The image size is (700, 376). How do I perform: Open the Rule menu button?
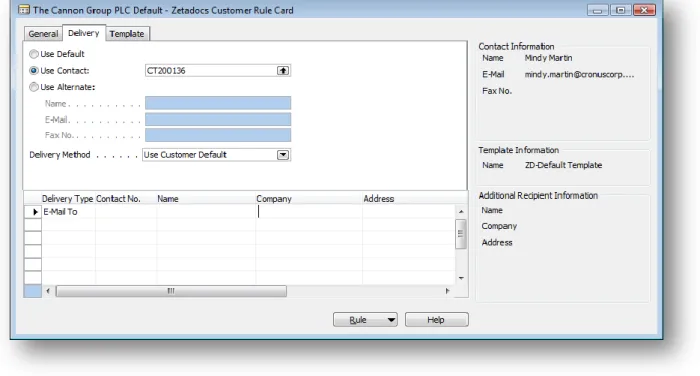[x=365, y=320]
